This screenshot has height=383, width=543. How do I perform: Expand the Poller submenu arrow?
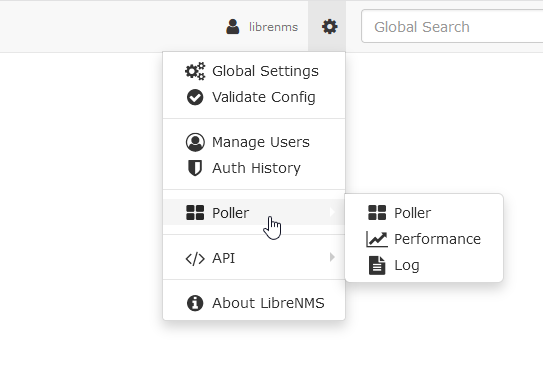332,212
